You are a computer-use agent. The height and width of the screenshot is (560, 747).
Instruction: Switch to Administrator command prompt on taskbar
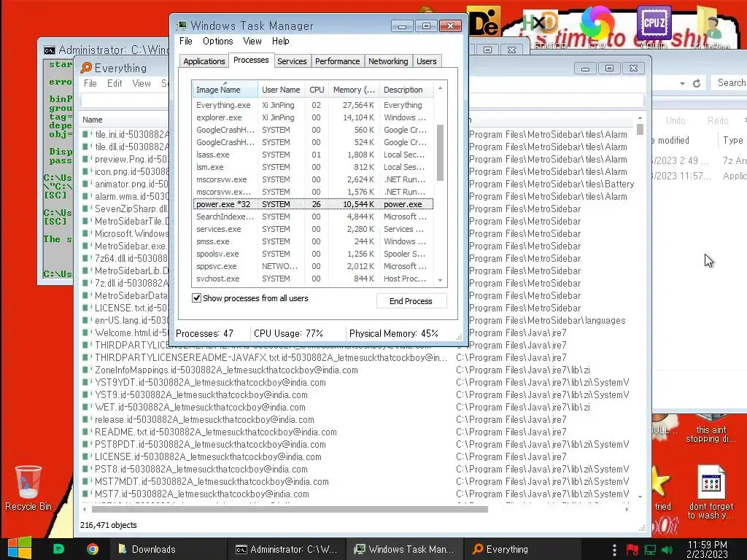(286, 549)
